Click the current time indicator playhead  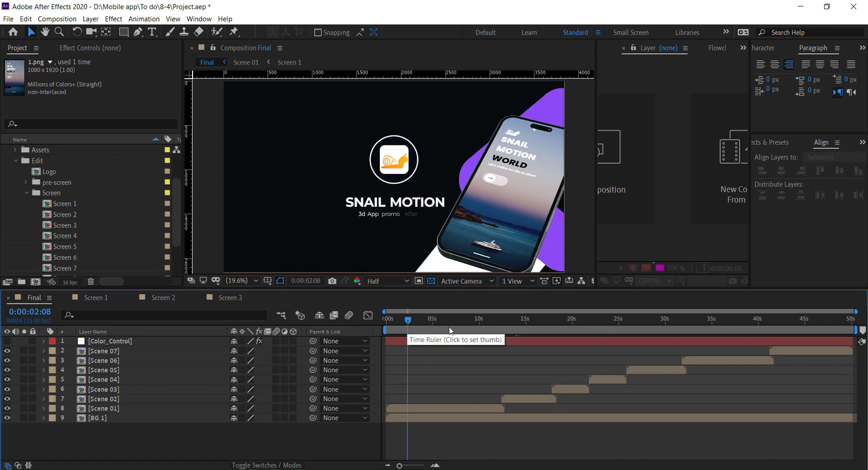[408, 320]
